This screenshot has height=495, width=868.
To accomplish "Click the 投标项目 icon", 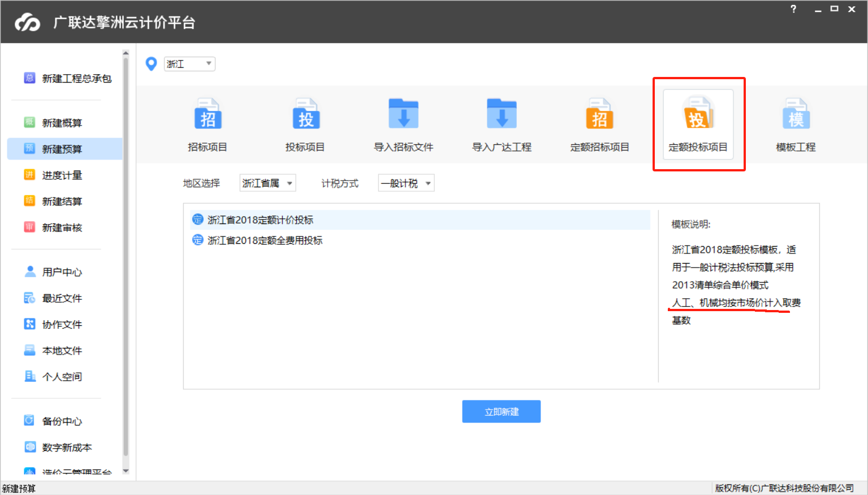I will [306, 114].
